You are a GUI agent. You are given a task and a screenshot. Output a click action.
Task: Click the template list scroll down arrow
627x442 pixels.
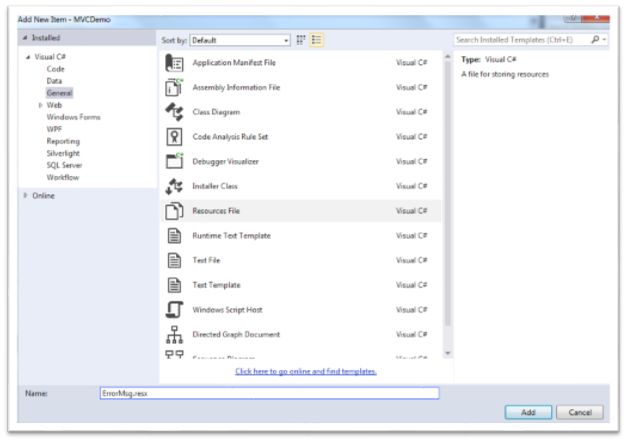(x=447, y=353)
